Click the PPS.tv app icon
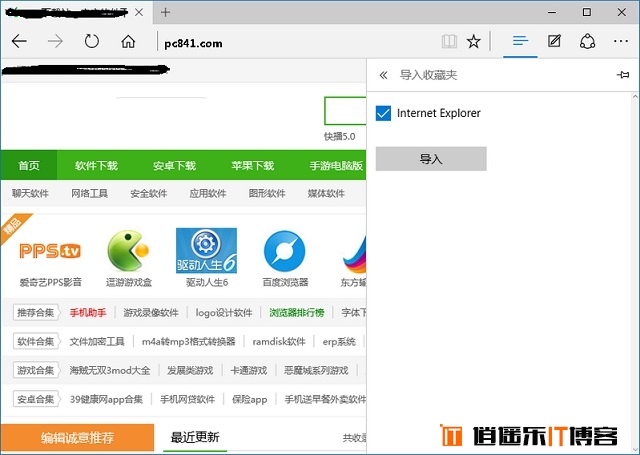The height and width of the screenshot is (455, 640). pos(50,251)
